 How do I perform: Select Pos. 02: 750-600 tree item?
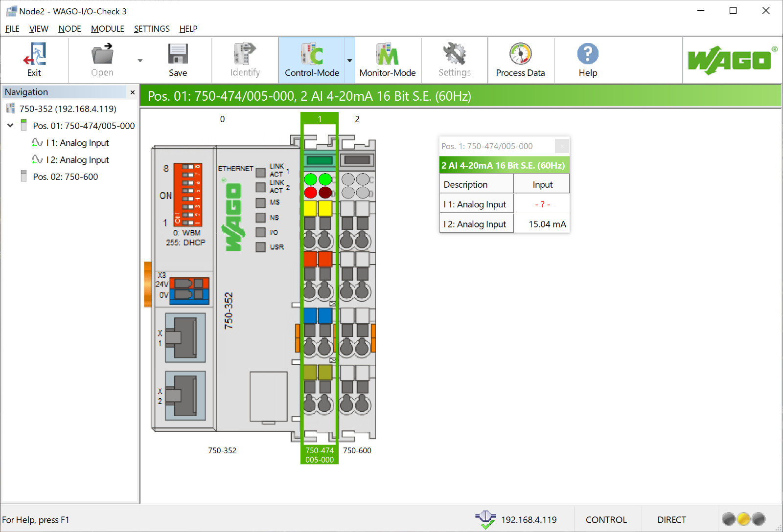click(65, 177)
